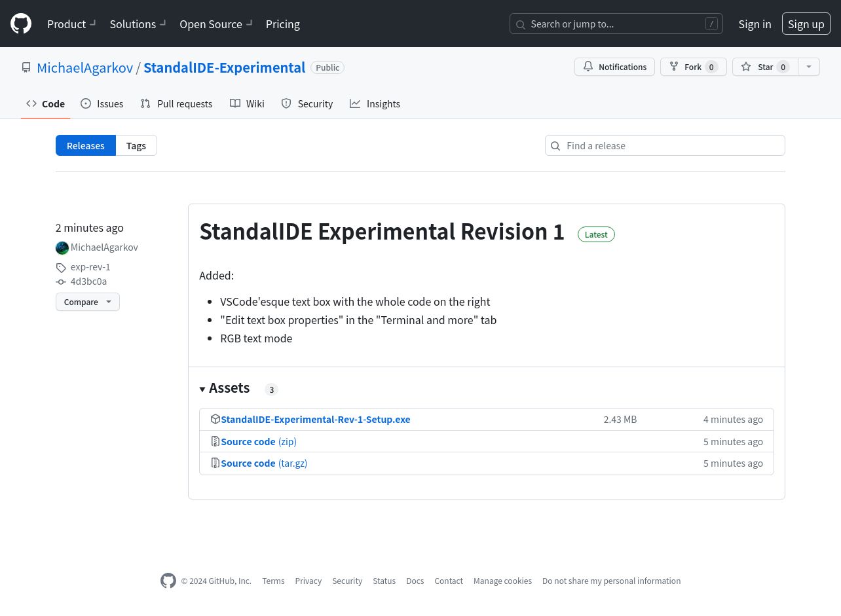Click the tag icon next to exp-rev-1
The width and height of the screenshot is (841, 616).
(61, 267)
